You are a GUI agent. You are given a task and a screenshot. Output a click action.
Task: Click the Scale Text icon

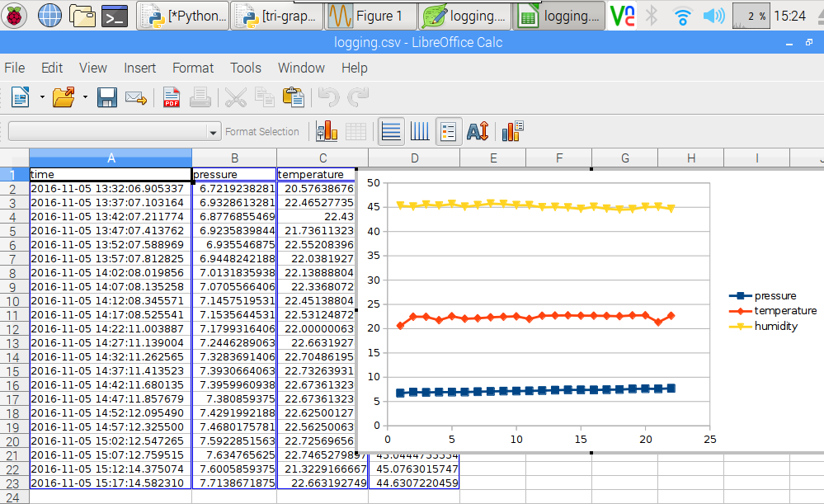click(x=478, y=131)
